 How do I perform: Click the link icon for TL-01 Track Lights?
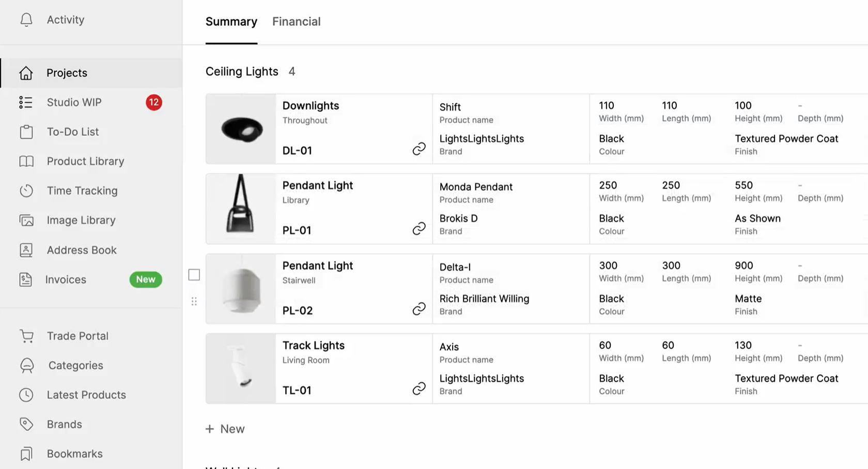419,389
